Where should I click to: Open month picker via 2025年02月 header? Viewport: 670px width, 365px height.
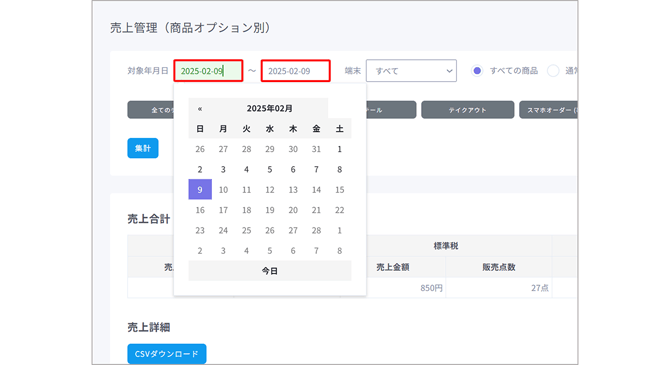[270, 109]
